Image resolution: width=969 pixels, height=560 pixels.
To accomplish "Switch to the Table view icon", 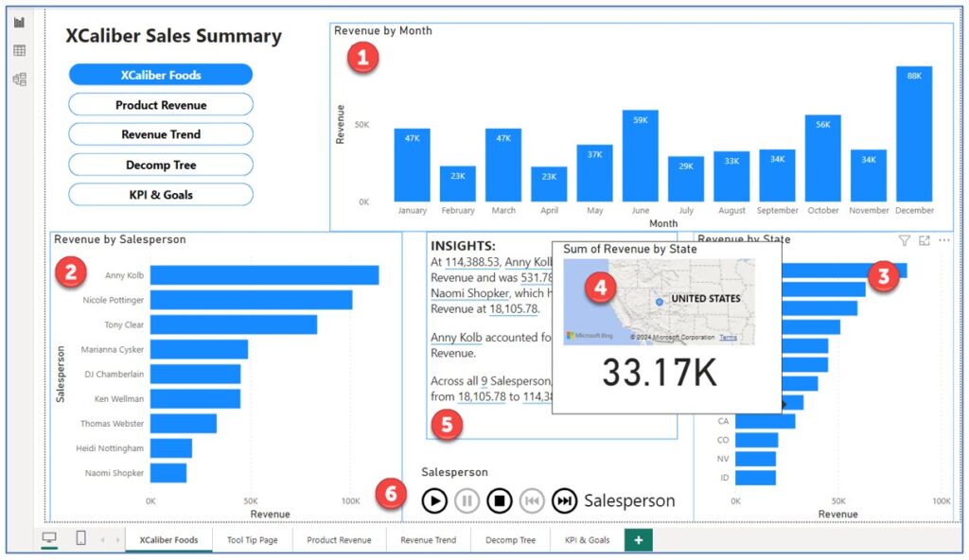I will pos(20,51).
